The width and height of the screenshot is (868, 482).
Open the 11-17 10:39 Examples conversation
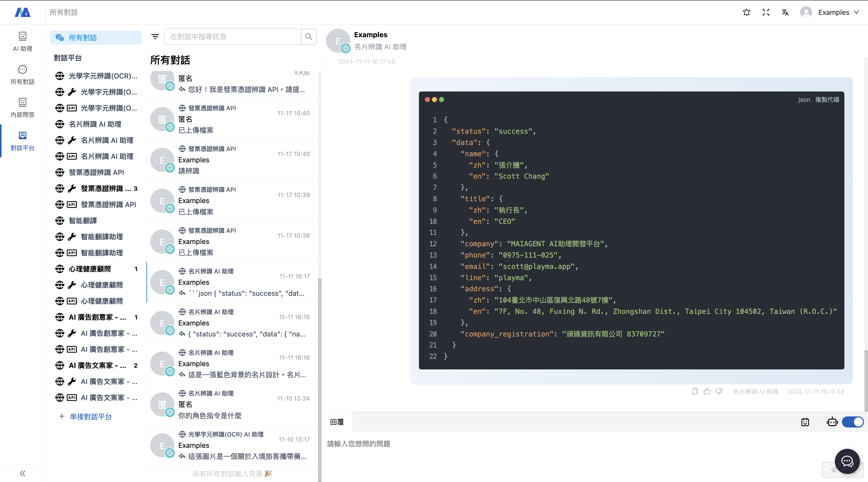pyautogui.click(x=233, y=201)
